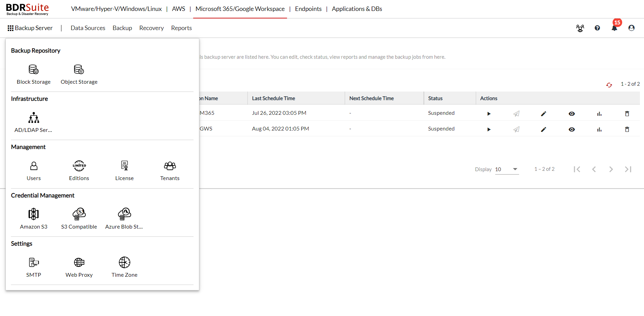
Task: Switch to VMware/Hyper-V/Windows/Linux tab
Action: pyautogui.click(x=116, y=9)
